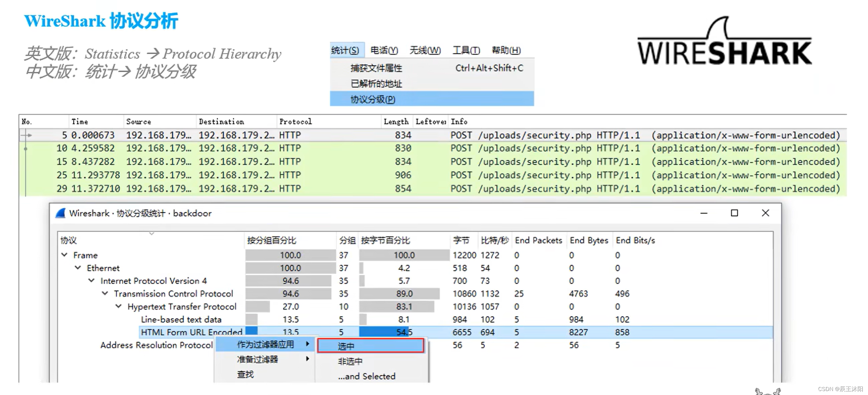Close the 协议分级统计 window
Viewport: 868px width, 395px height.
[765, 213]
